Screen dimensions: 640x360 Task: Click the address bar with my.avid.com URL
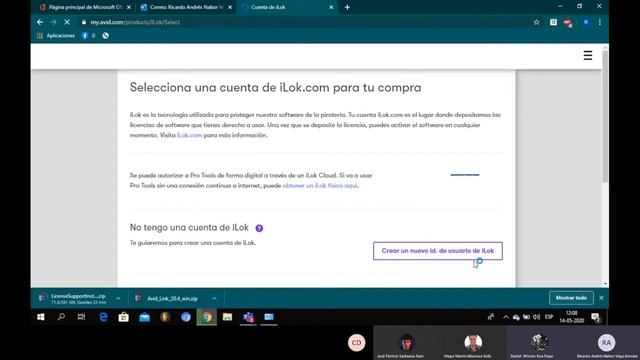302,22
